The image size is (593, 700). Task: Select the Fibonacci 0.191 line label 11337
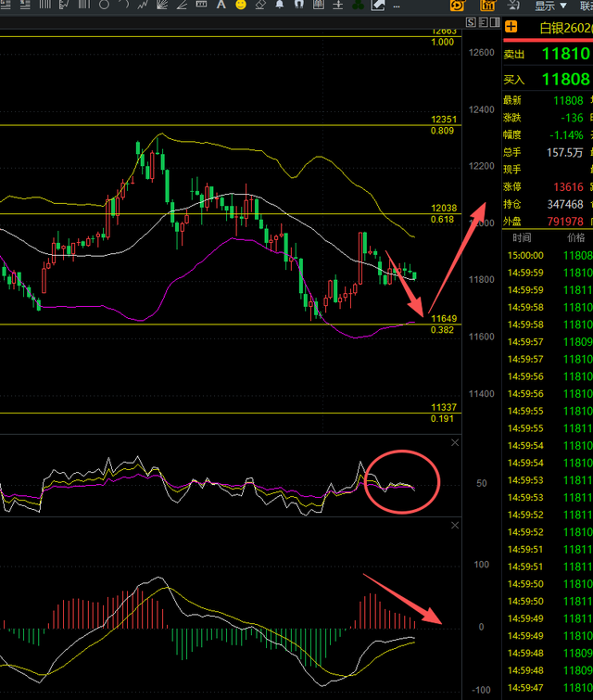tap(444, 407)
